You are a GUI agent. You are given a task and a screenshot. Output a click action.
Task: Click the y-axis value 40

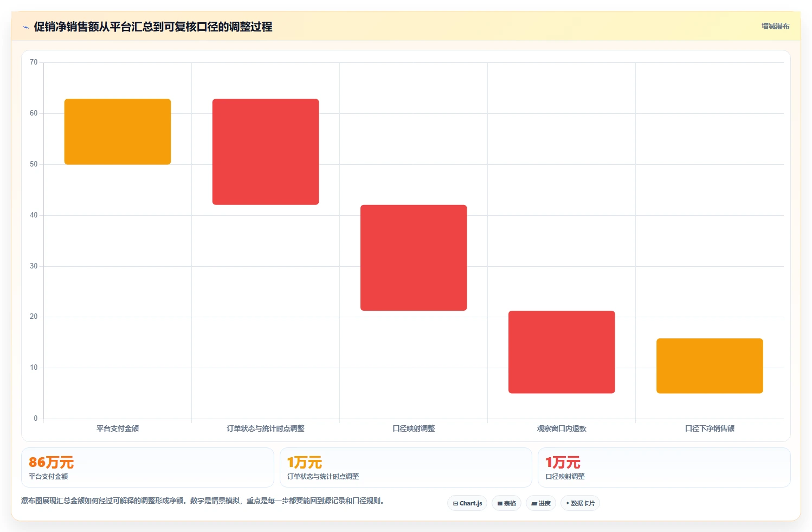point(34,215)
